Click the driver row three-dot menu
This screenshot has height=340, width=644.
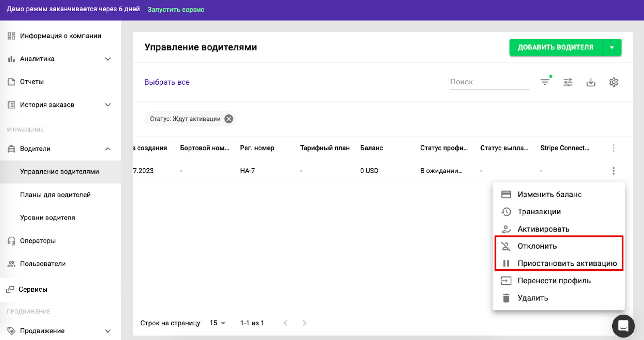tap(613, 171)
